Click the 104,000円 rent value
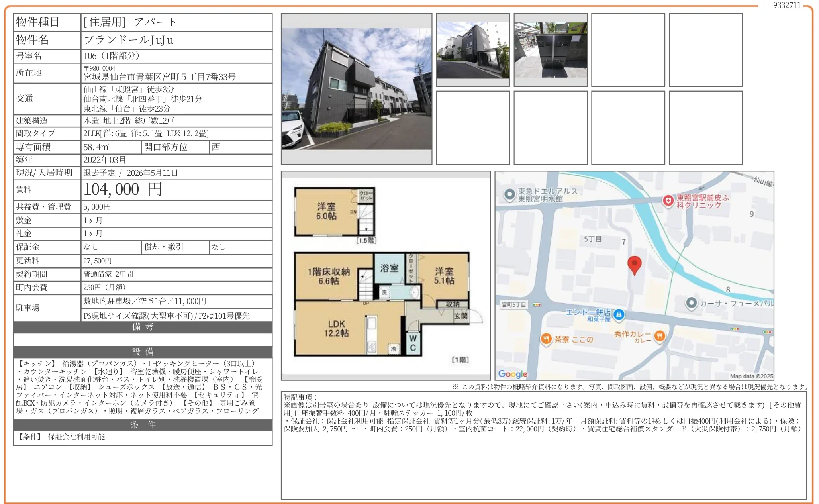This screenshot has width=819, height=504. pyautogui.click(x=123, y=190)
